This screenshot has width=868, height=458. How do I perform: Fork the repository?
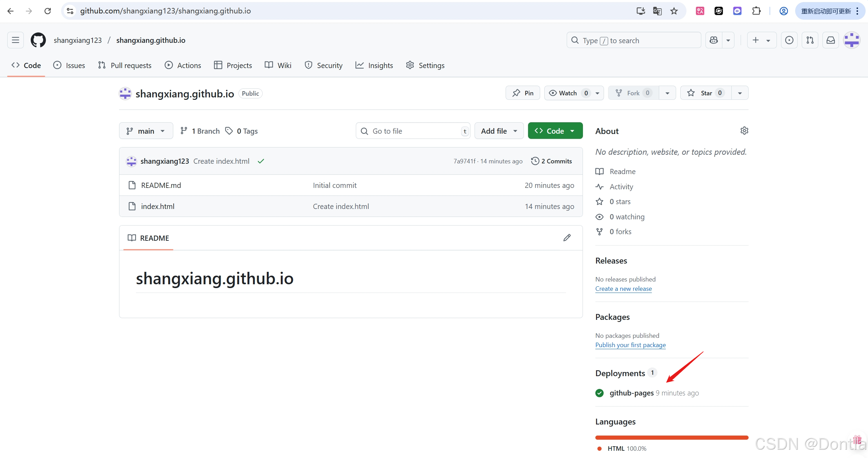pyautogui.click(x=633, y=93)
